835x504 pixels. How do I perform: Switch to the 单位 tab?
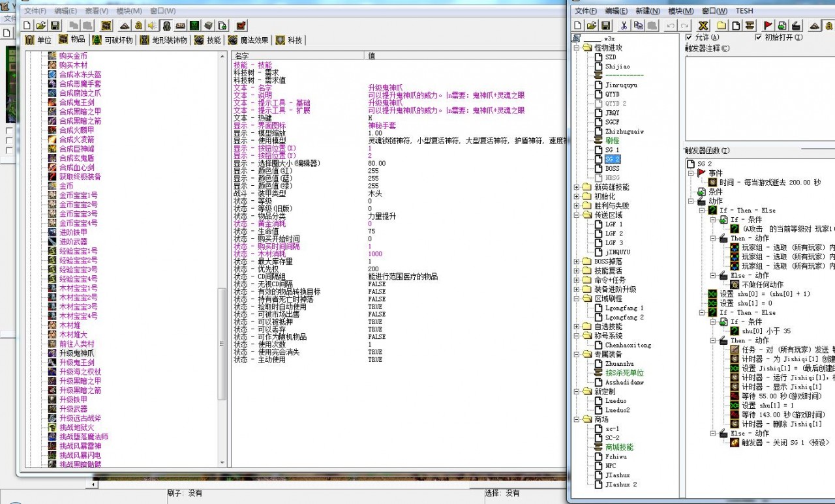pos(38,40)
